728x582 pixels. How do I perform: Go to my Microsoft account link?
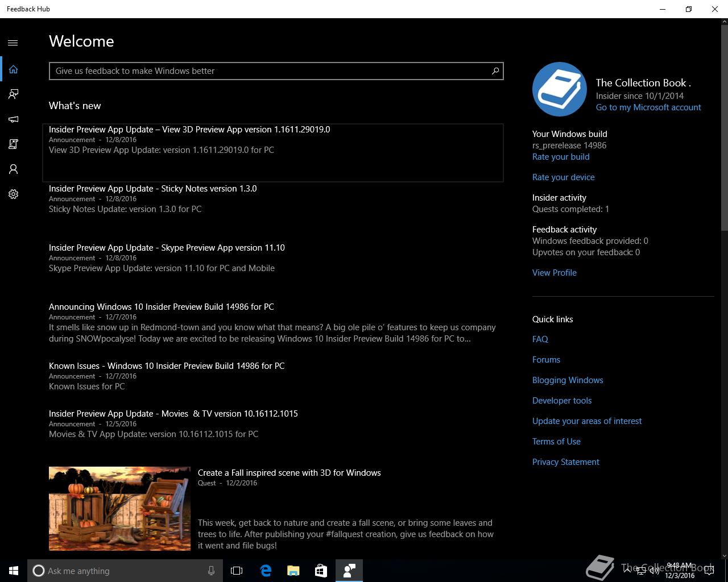[648, 107]
